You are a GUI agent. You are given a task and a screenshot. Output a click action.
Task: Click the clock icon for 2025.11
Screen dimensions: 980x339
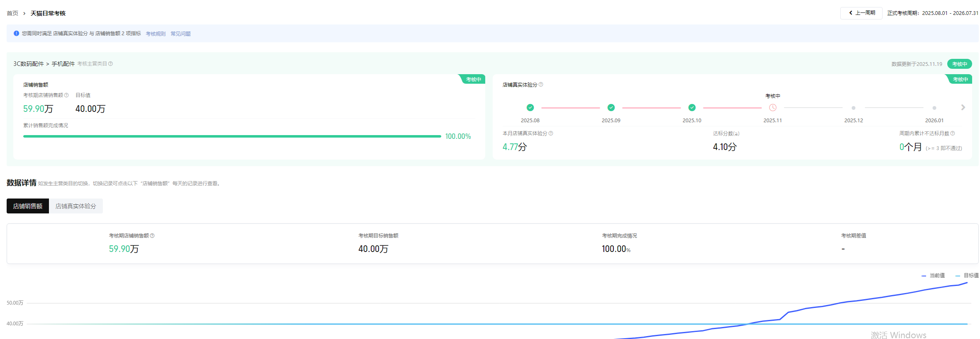point(773,108)
